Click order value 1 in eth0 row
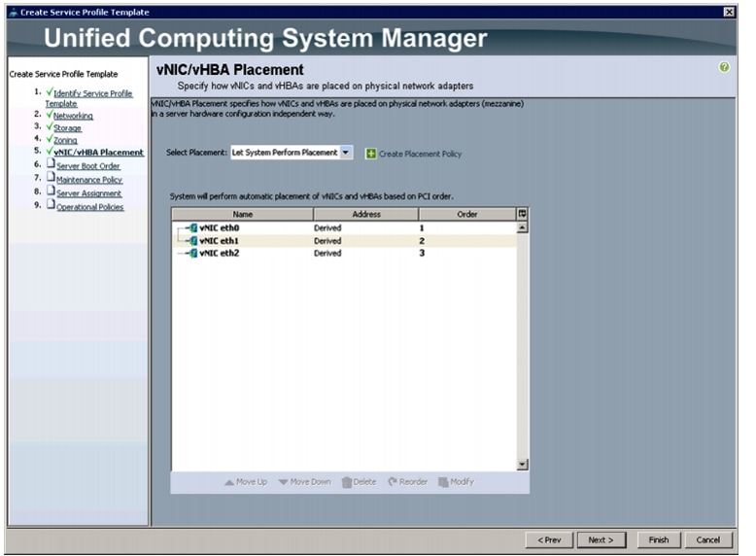Viewport: 756px width, 556px height. pos(422,227)
